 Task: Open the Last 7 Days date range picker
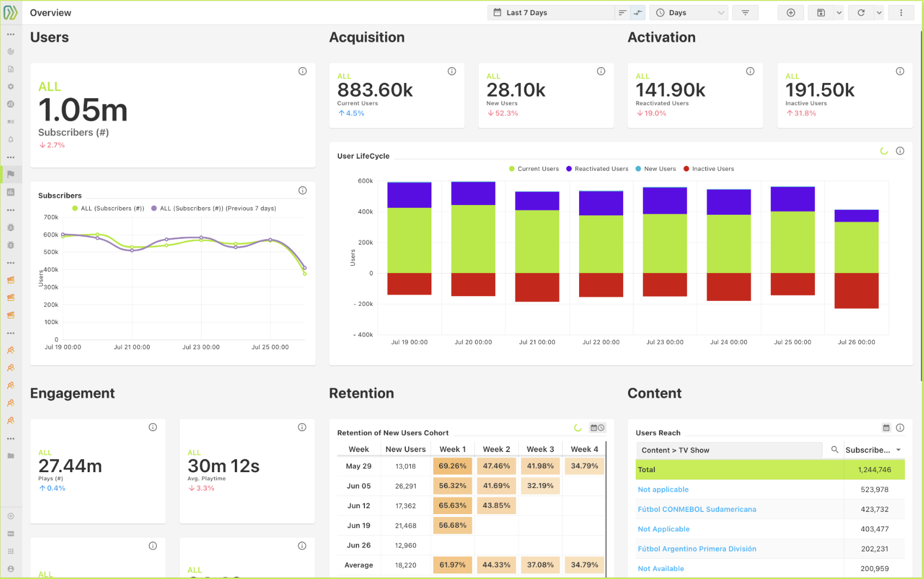coord(551,13)
